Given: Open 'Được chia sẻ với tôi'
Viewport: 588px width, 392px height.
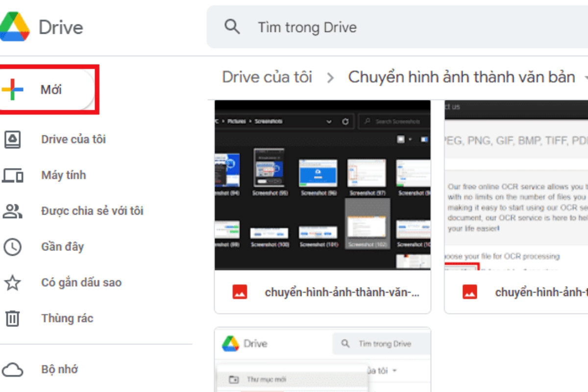Looking at the screenshot, I should click(92, 211).
